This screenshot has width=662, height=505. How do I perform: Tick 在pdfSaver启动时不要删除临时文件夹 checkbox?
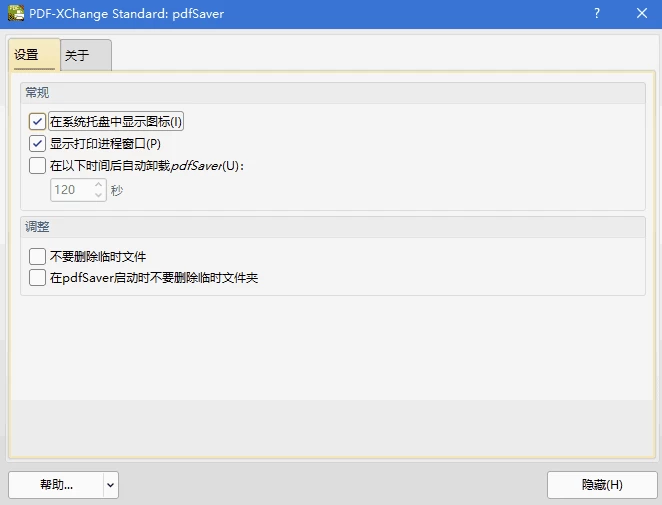38,277
